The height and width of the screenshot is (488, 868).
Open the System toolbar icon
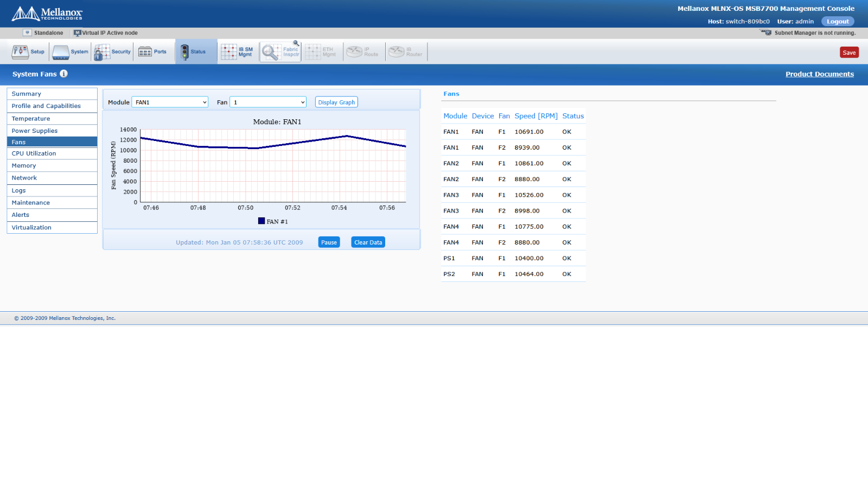61,52
